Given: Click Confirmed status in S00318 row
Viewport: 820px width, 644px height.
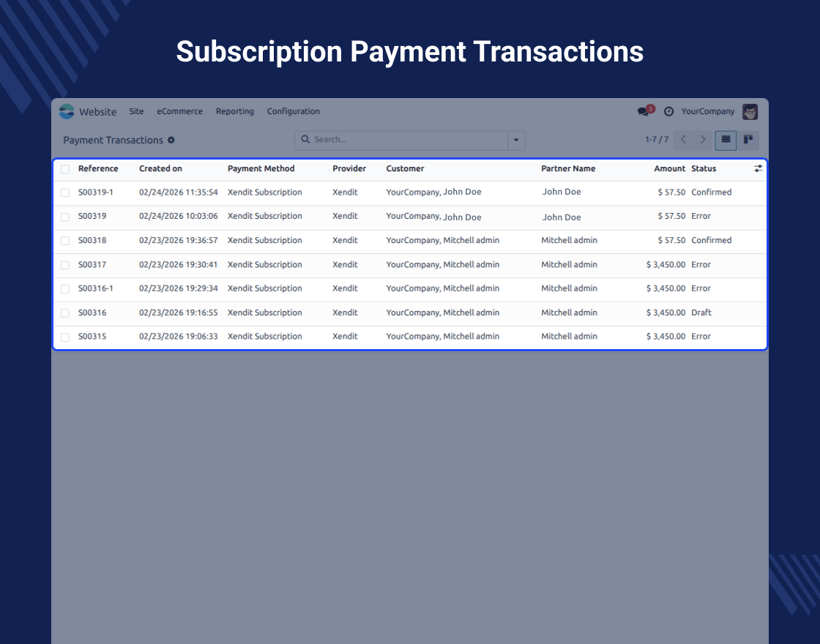Looking at the screenshot, I should coord(711,241).
